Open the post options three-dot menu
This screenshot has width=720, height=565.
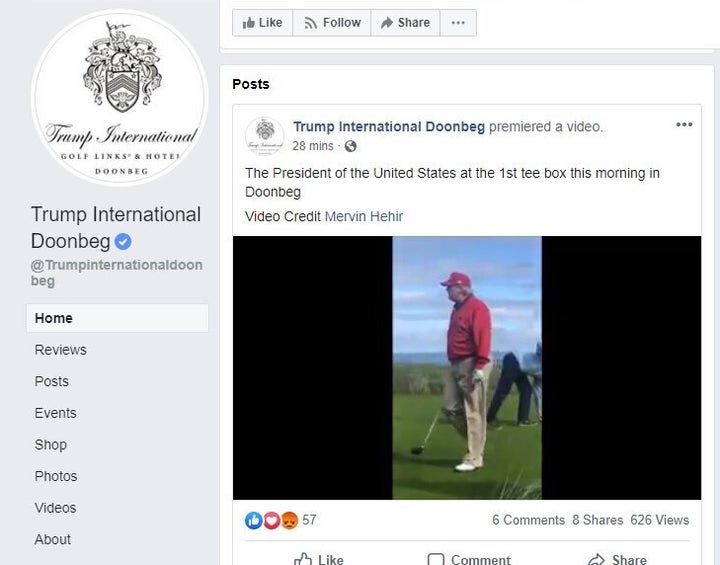684,125
